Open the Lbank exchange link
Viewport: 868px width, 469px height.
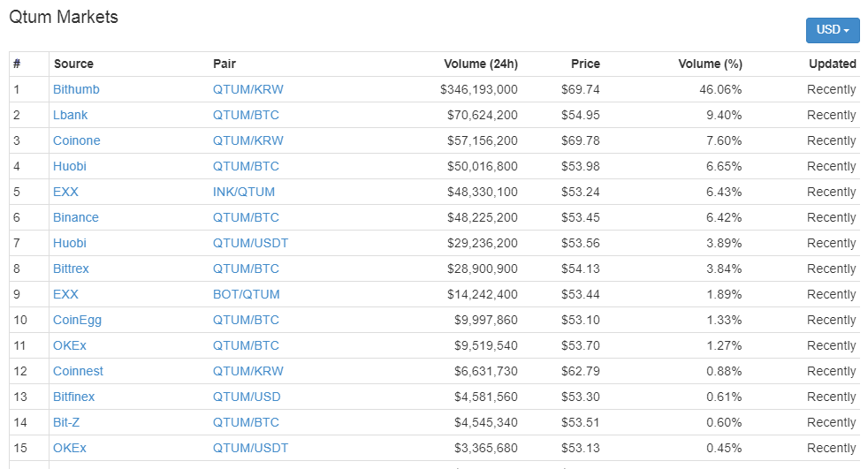click(71, 115)
